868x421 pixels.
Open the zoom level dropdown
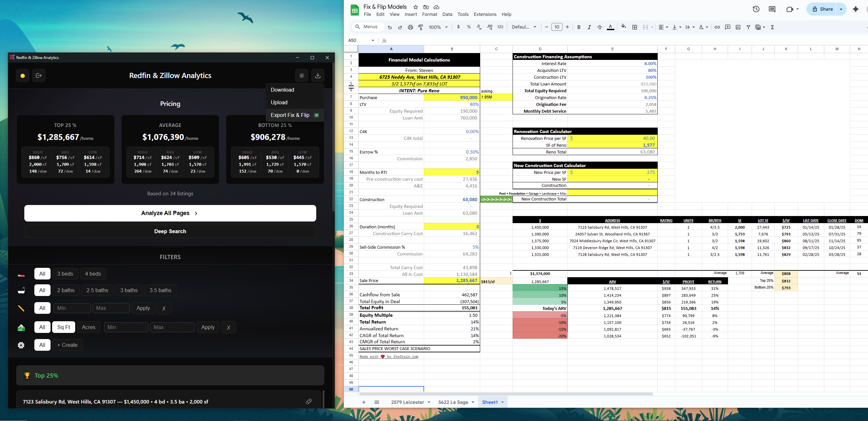click(x=438, y=27)
